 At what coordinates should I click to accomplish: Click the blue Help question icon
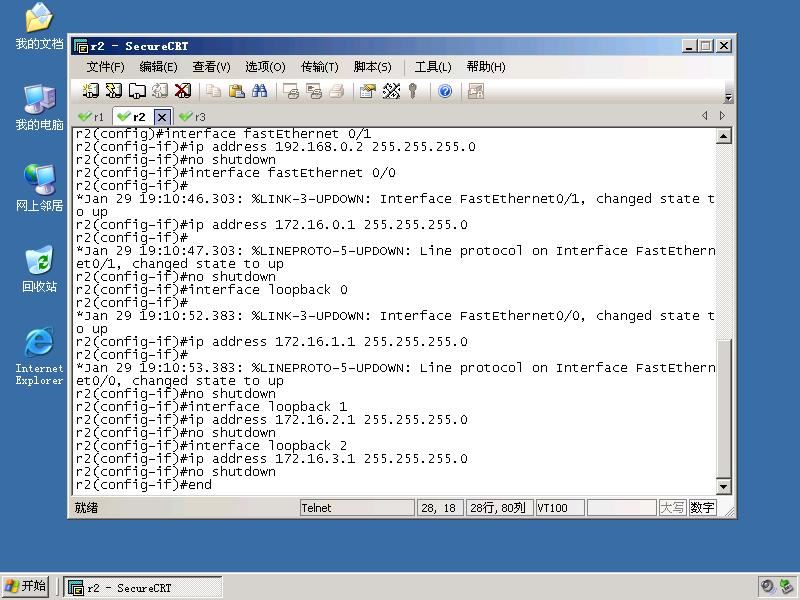(x=445, y=91)
